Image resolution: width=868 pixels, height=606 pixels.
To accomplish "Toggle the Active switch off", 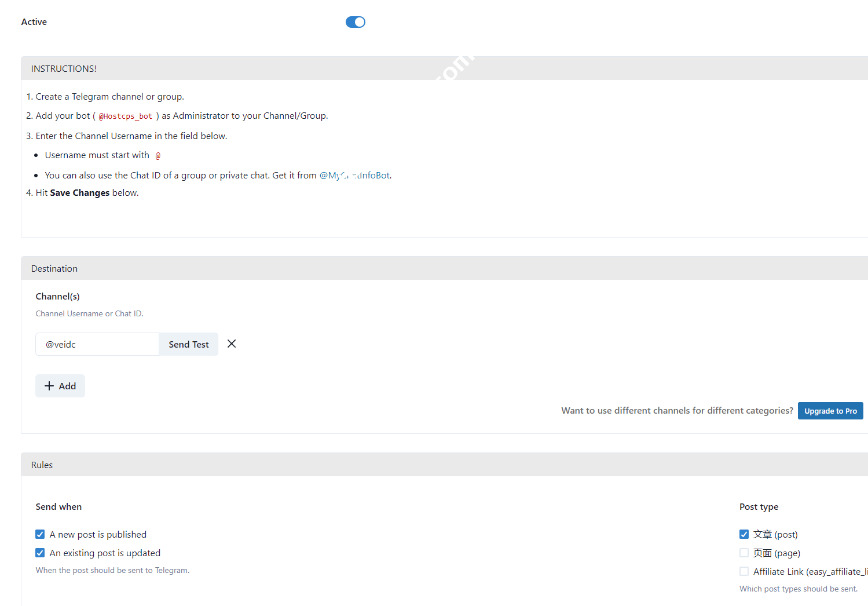I will (x=355, y=22).
